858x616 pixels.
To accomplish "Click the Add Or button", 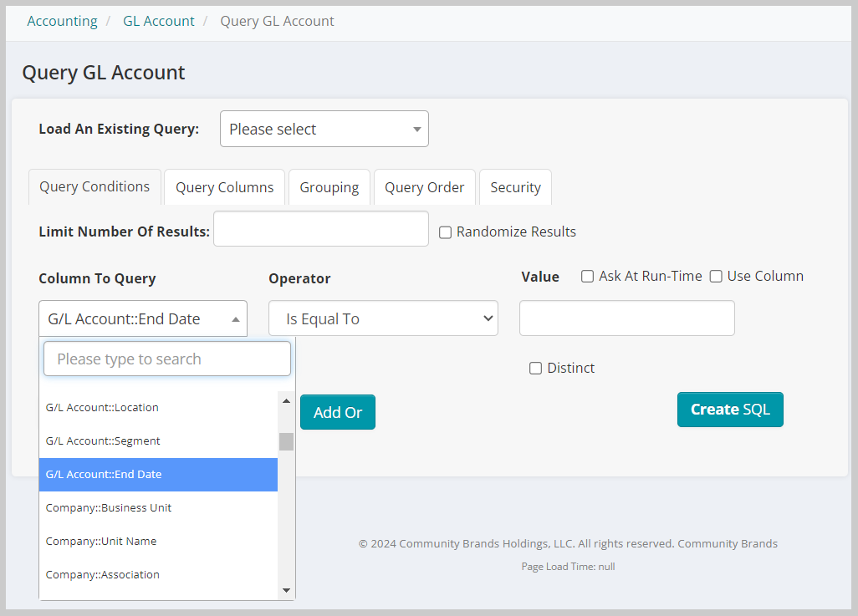I will point(337,412).
